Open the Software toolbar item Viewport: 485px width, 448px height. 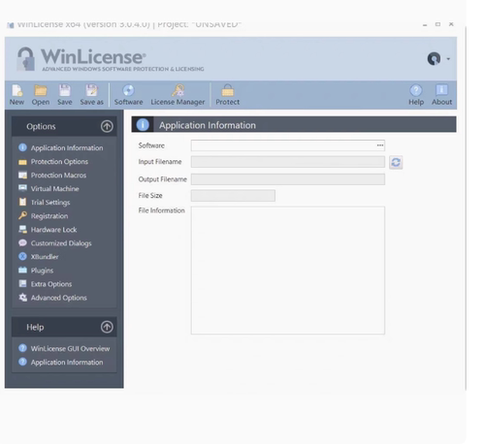pos(128,95)
